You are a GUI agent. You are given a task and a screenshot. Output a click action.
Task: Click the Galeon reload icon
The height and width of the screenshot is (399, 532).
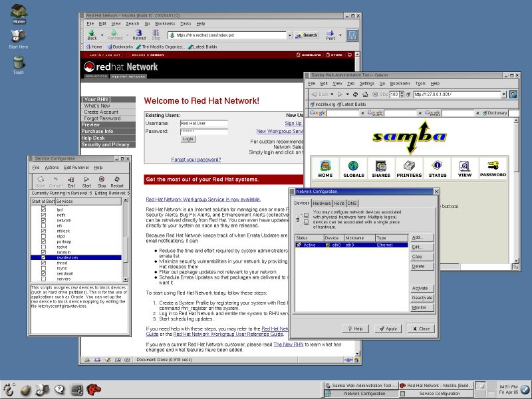click(x=355, y=94)
